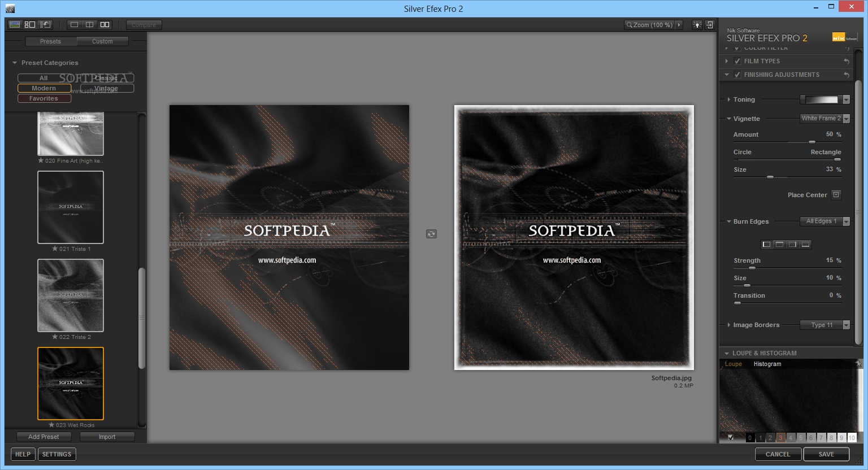Disable the Film Types checkbox
The image size is (868, 470).
[x=737, y=61]
